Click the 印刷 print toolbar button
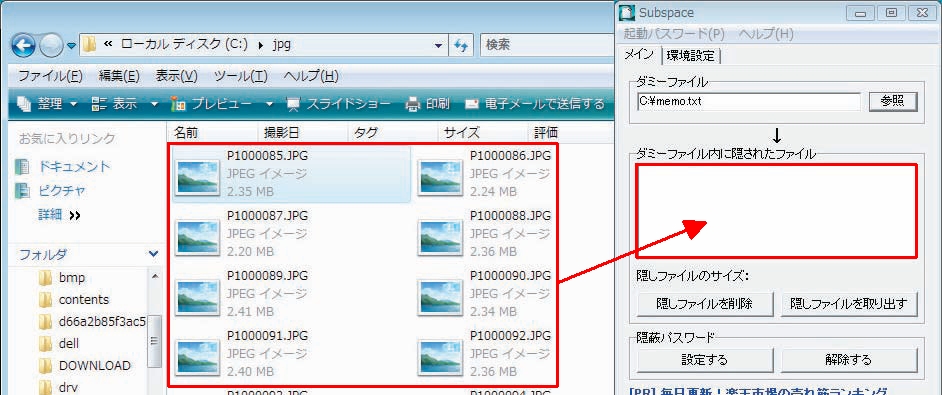The image size is (942, 395). coord(428,103)
